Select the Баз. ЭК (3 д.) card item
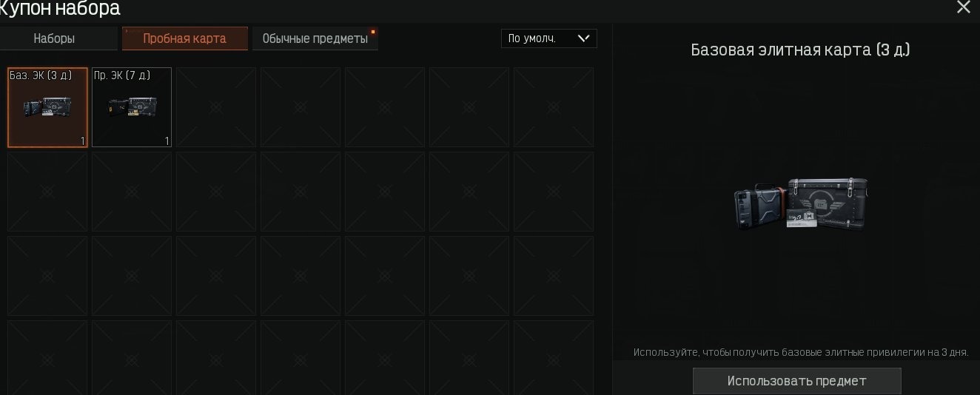The height and width of the screenshot is (395, 980). (x=47, y=107)
